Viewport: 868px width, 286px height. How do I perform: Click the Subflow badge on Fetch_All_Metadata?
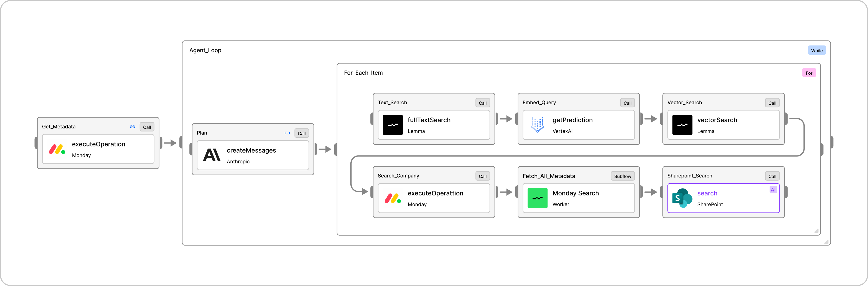(x=622, y=176)
